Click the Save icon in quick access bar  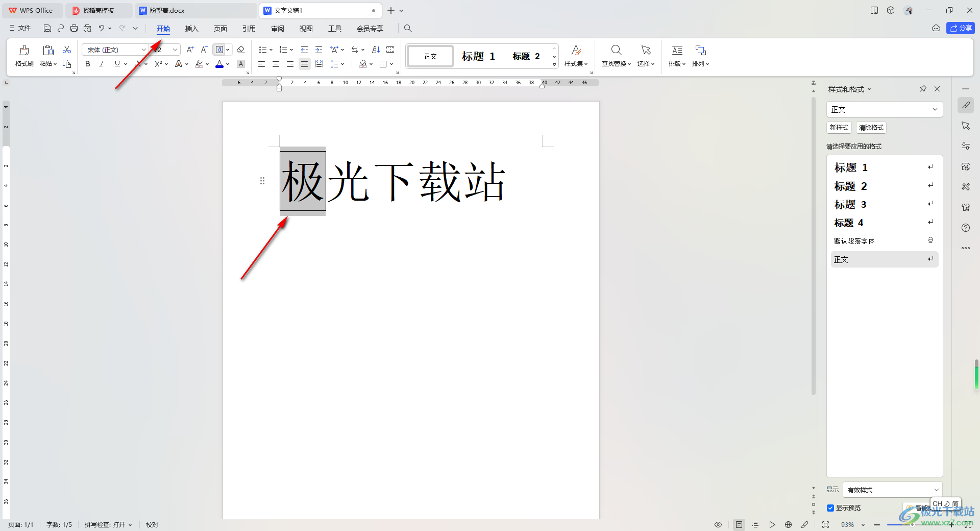[47, 28]
